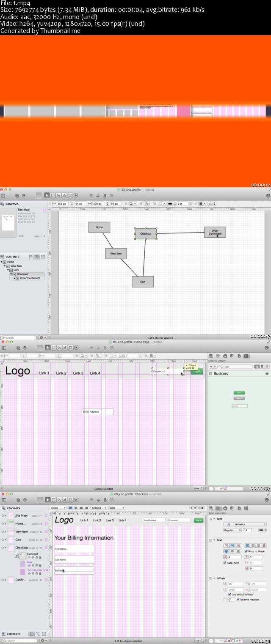
Task: Open the search gear menu in 03_End.graffle sidebar
Action: tap(43, 337)
